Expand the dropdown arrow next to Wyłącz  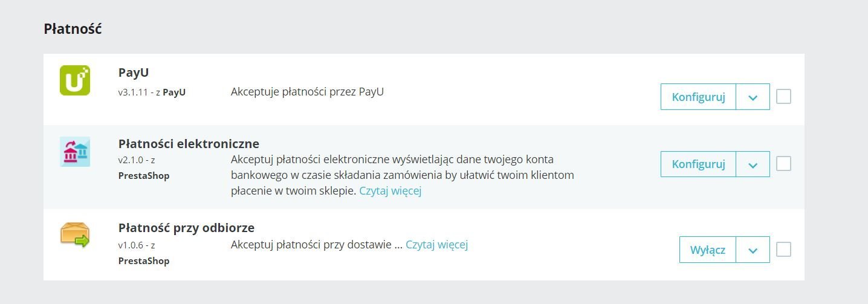pyautogui.click(x=753, y=250)
